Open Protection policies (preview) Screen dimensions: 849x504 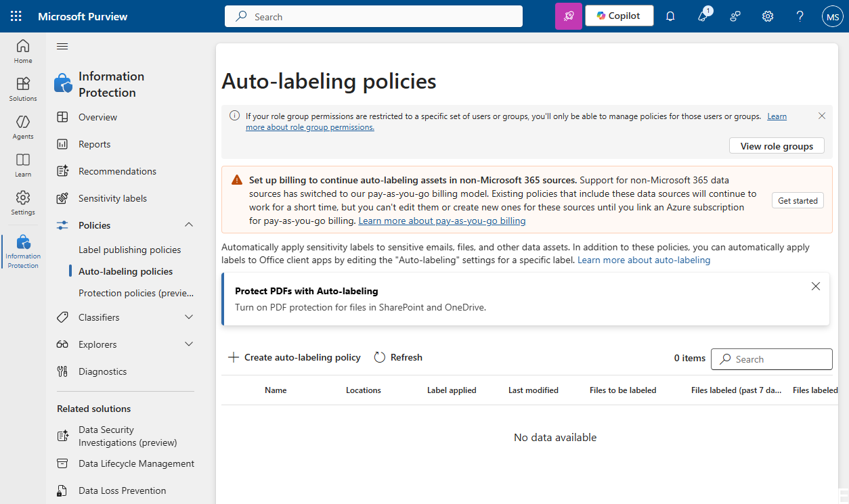point(135,292)
